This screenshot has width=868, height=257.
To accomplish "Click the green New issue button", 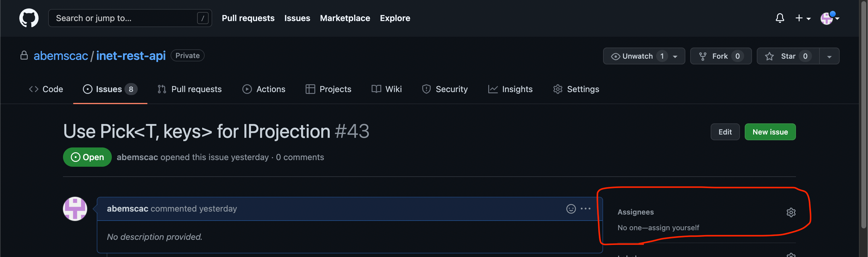I will [x=770, y=132].
